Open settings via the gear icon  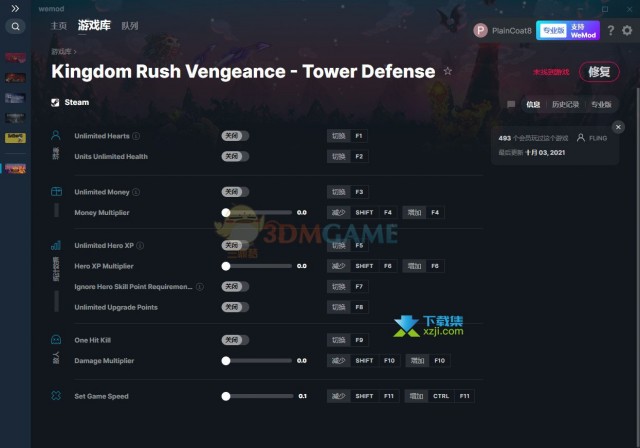tap(627, 30)
